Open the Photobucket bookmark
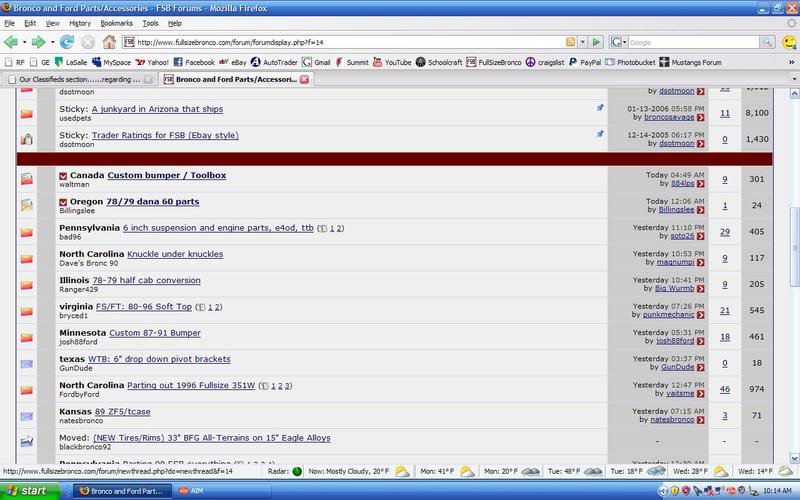 pos(630,62)
